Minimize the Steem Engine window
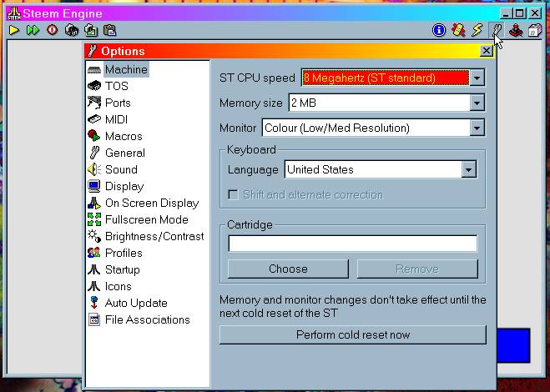The height and width of the screenshot is (392, 550). (x=506, y=13)
